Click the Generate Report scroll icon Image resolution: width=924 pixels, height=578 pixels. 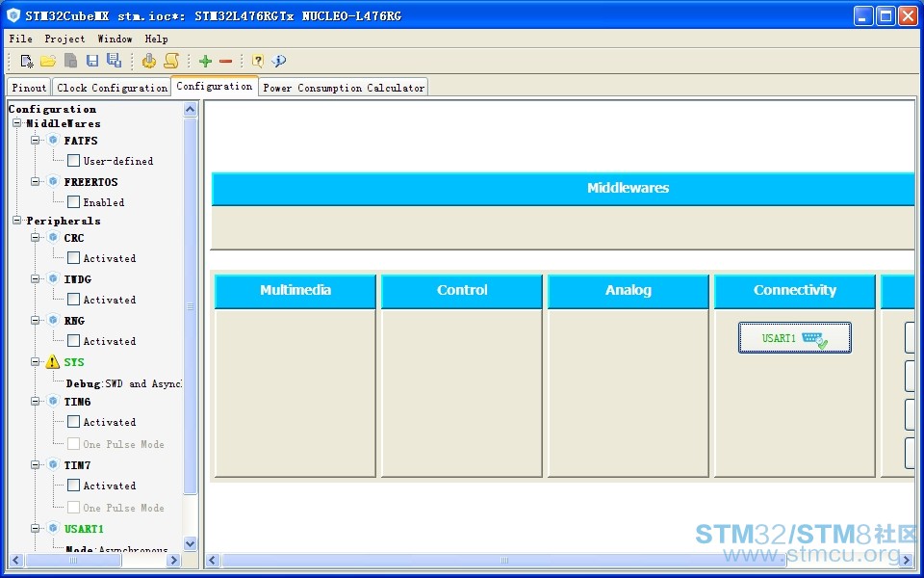coord(171,60)
